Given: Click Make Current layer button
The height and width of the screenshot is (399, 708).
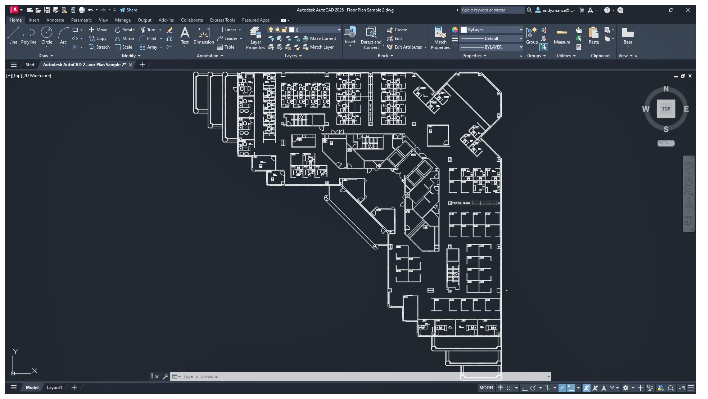Looking at the screenshot, I should pos(319,38).
